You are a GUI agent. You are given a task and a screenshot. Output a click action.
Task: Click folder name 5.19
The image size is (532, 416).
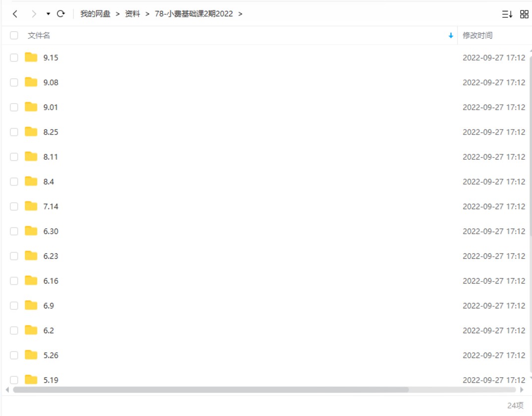pyautogui.click(x=51, y=380)
